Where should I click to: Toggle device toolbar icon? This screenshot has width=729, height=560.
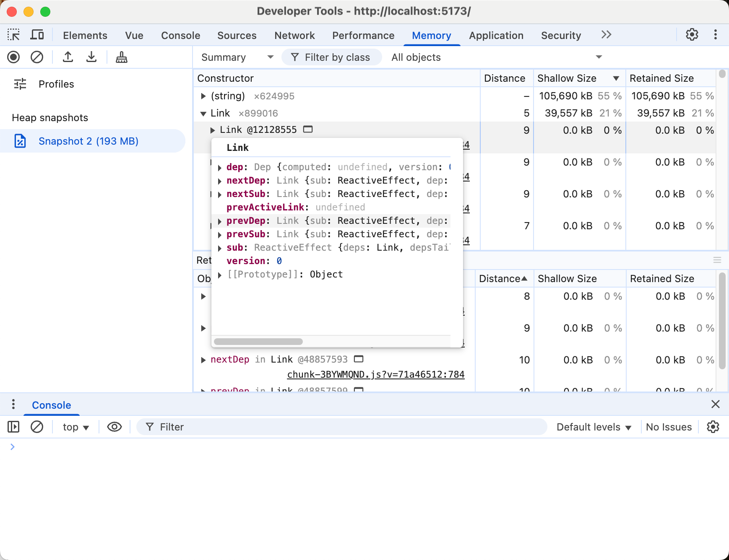pyautogui.click(x=37, y=35)
